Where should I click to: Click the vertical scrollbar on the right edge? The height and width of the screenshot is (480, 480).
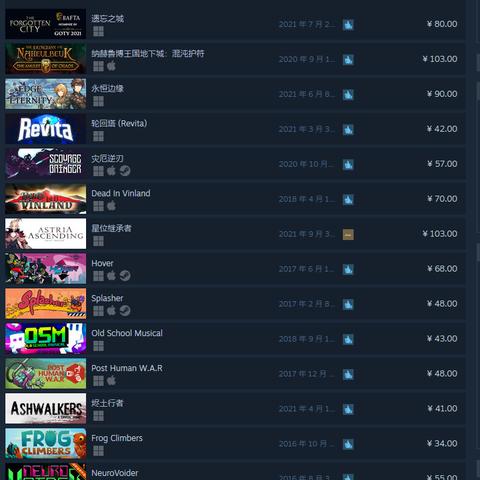click(477, 240)
